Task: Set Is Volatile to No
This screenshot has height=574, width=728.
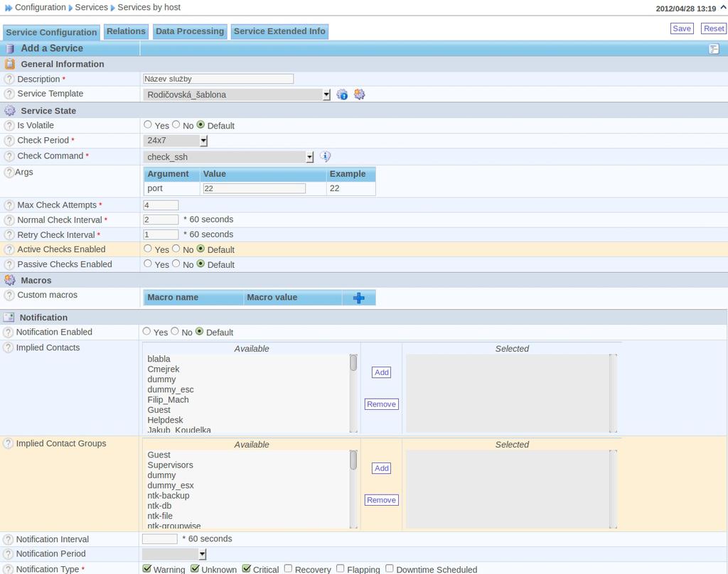Action: (176, 124)
